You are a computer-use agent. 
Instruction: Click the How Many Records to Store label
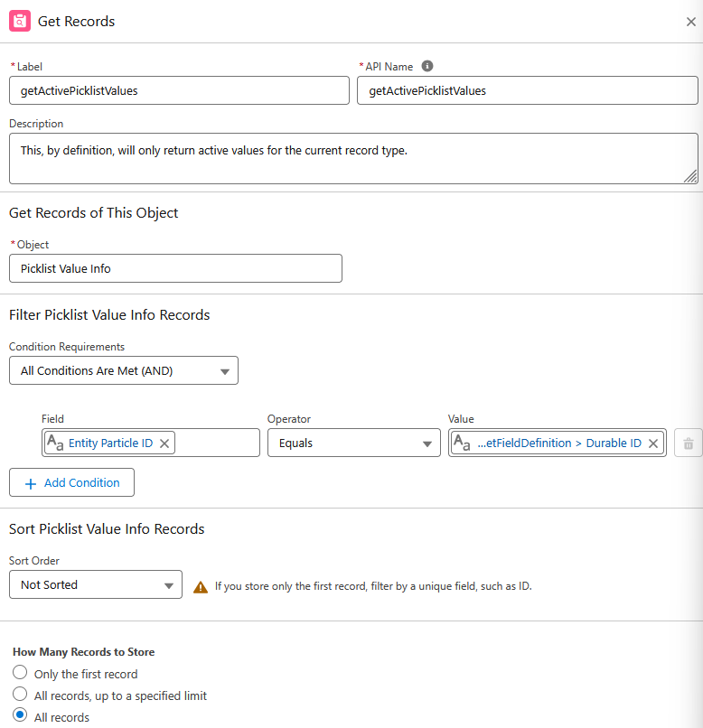83,652
